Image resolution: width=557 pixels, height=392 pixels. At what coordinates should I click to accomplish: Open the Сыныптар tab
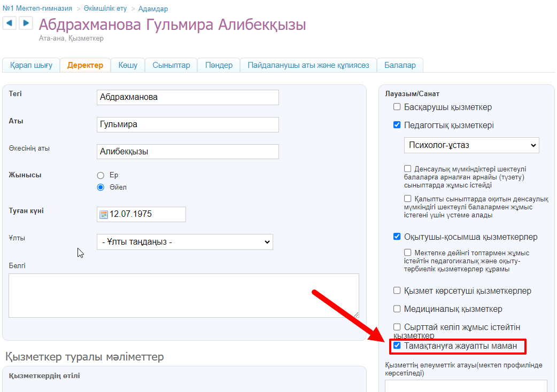(x=171, y=65)
